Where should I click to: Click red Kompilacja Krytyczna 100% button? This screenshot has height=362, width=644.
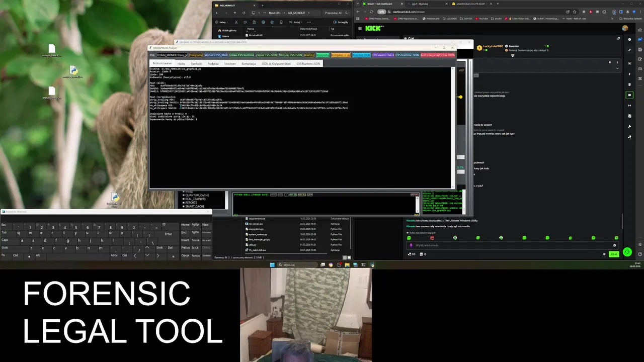click(x=438, y=55)
